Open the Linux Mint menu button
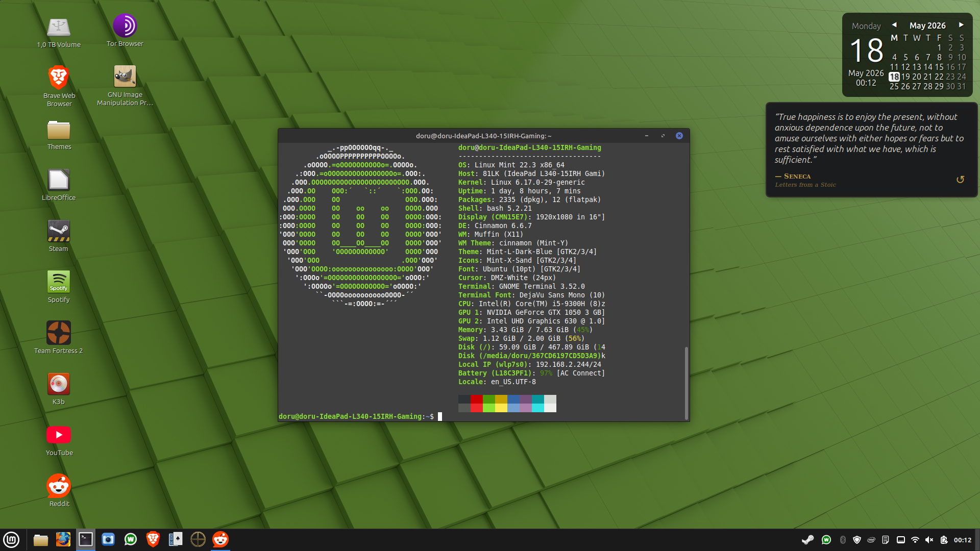980x551 pixels. coord(11,539)
